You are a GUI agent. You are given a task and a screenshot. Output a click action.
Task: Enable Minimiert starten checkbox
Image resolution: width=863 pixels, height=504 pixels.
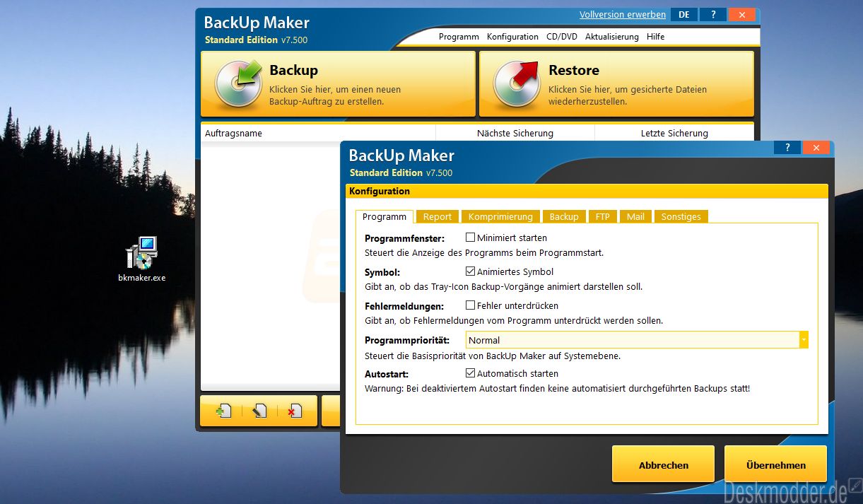(x=470, y=238)
